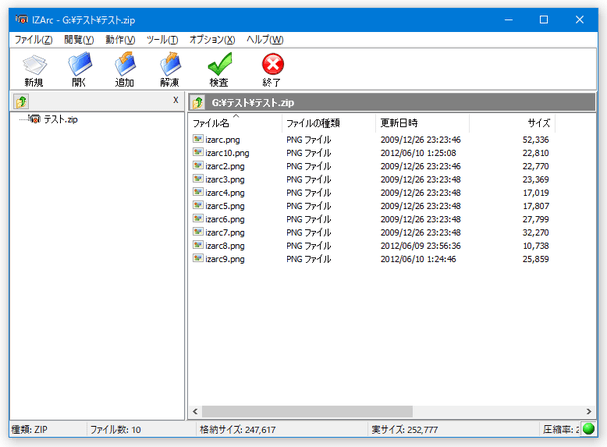Image resolution: width=607 pixels, height=447 pixels.
Task: Click the up-folder icon in left tree pane
Action: point(21,102)
